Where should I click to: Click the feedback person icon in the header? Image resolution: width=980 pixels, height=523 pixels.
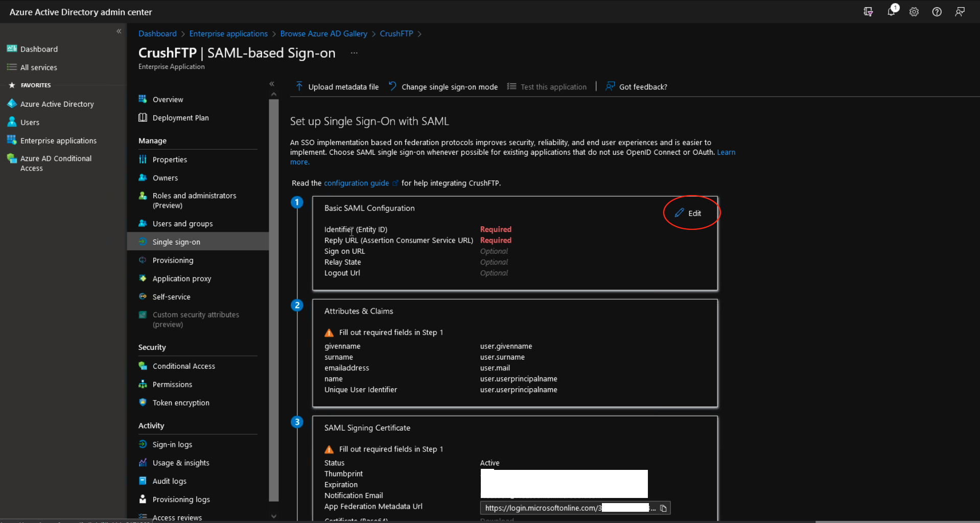point(960,12)
